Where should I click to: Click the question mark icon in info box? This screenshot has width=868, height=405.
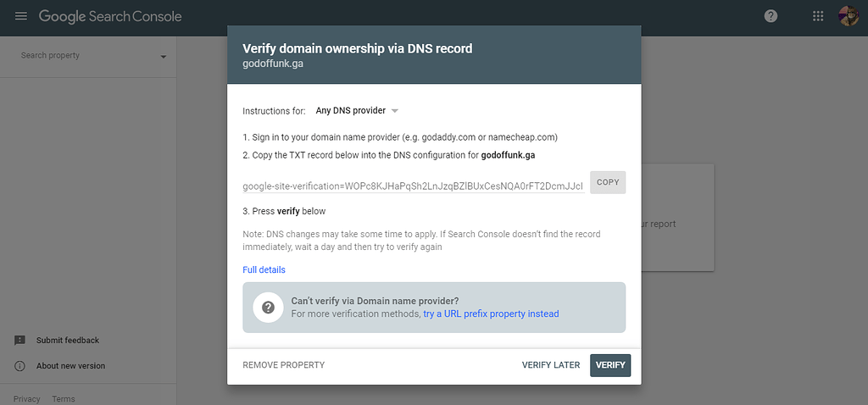click(268, 308)
